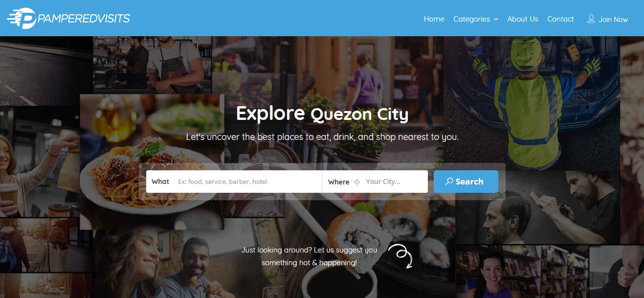This screenshot has width=644, height=298.
Task: Focus the Your City input field
Action: click(x=395, y=182)
